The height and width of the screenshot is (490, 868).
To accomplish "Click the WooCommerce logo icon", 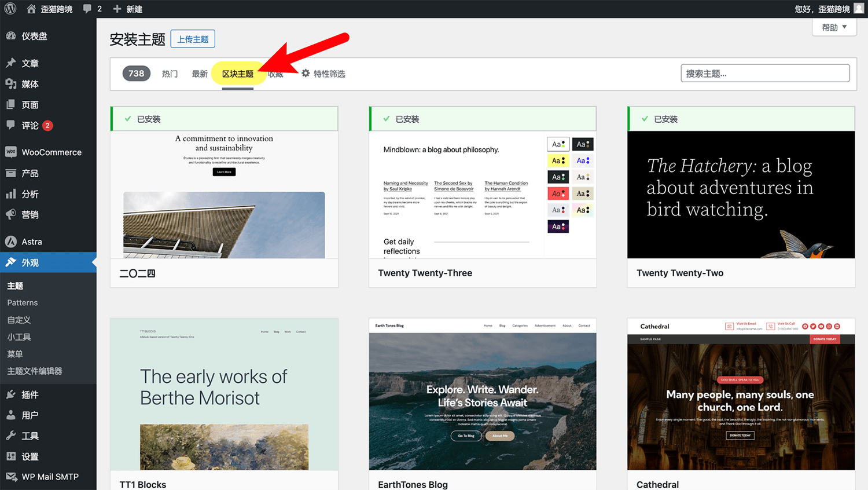I will [11, 152].
